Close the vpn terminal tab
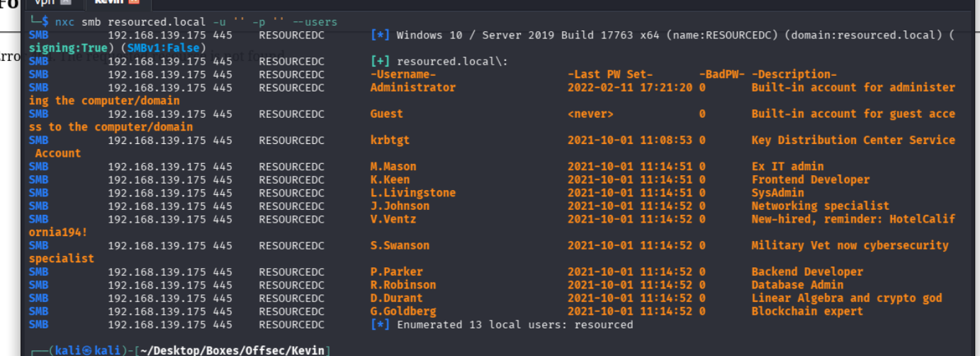Image resolution: width=980 pixels, height=356 pixels. (x=67, y=3)
